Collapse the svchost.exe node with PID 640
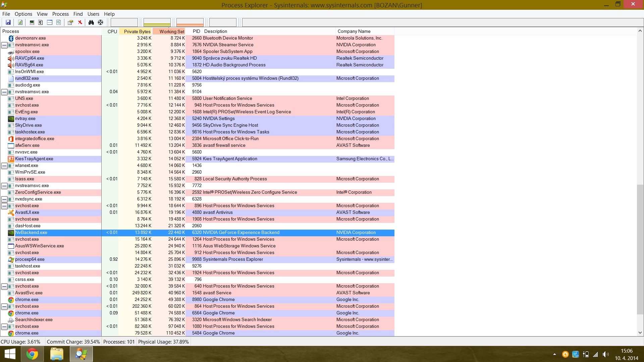This screenshot has width=644, height=362. click(x=4, y=286)
